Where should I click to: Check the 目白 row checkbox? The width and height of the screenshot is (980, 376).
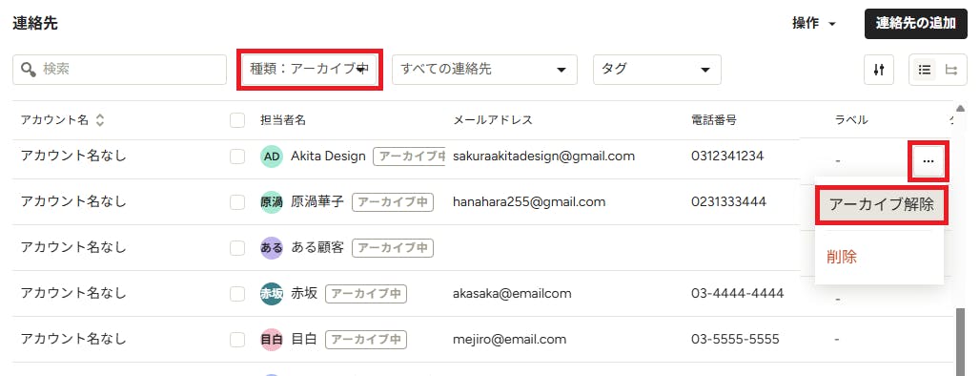(236, 340)
